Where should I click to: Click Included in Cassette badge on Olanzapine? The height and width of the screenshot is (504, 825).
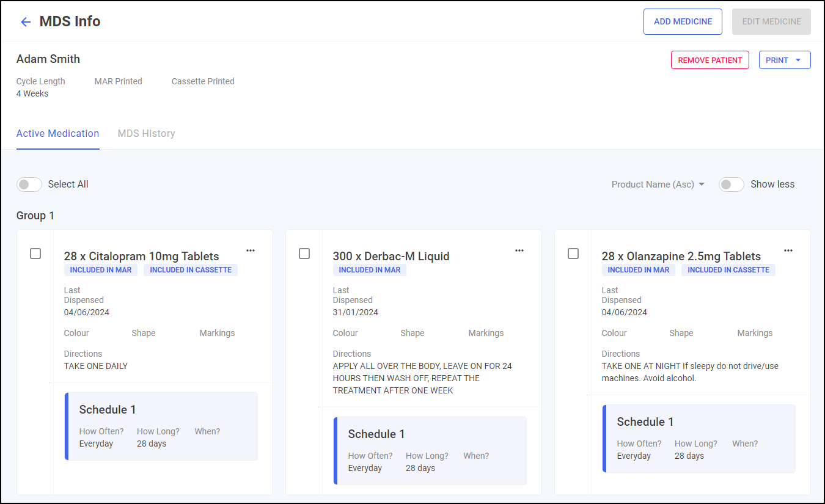click(728, 270)
